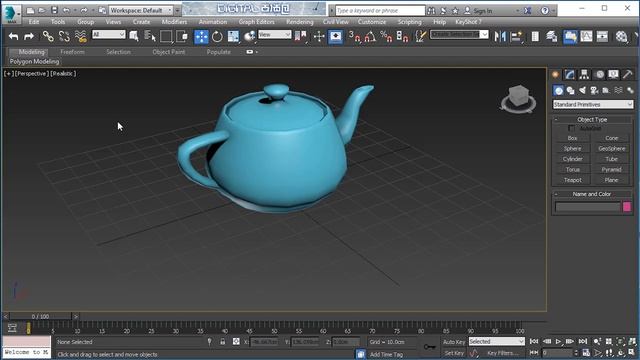Activate the Unlink Selection broken-chain tool
This screenshot has width=640, height=360.
tap(64, 37)
